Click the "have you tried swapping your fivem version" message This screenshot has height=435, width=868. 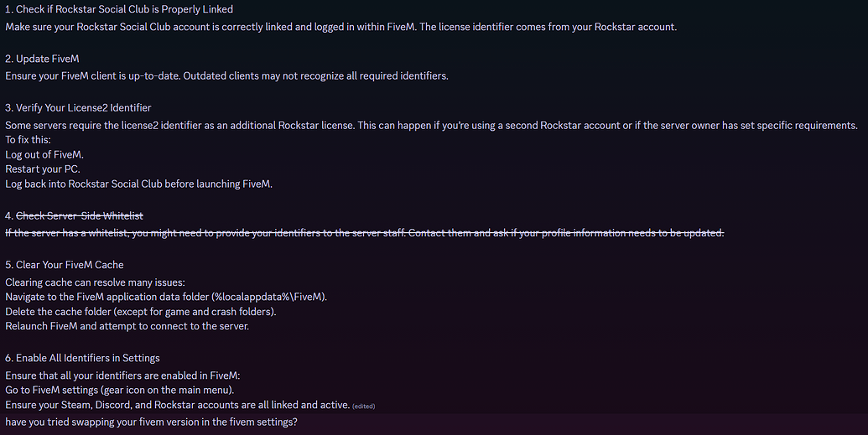pos(151,422)
